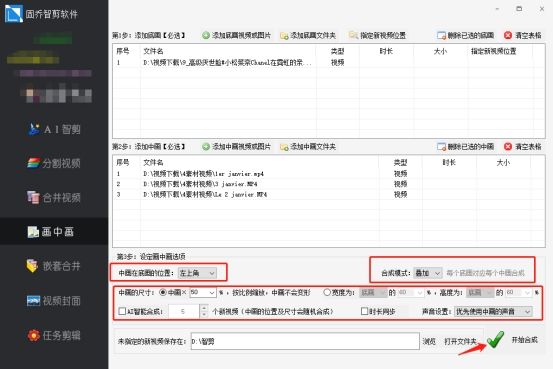553x369 pixels.
Task: Select 中画 row ending in 3 janvier.MP4
Action: point(200,184)
